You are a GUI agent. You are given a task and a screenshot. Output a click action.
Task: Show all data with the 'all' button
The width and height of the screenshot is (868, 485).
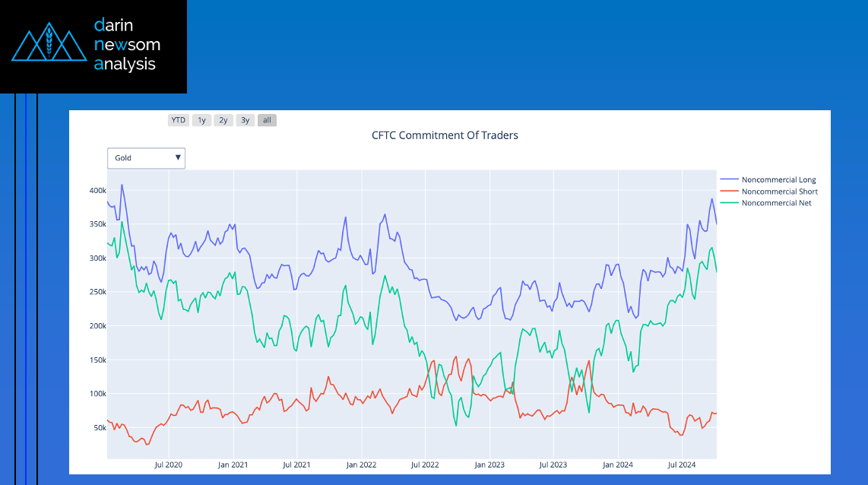267,120
